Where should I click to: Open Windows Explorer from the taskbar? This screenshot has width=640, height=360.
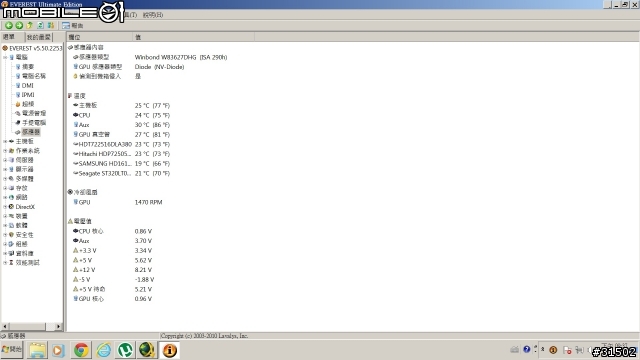(x=37, y=350)
